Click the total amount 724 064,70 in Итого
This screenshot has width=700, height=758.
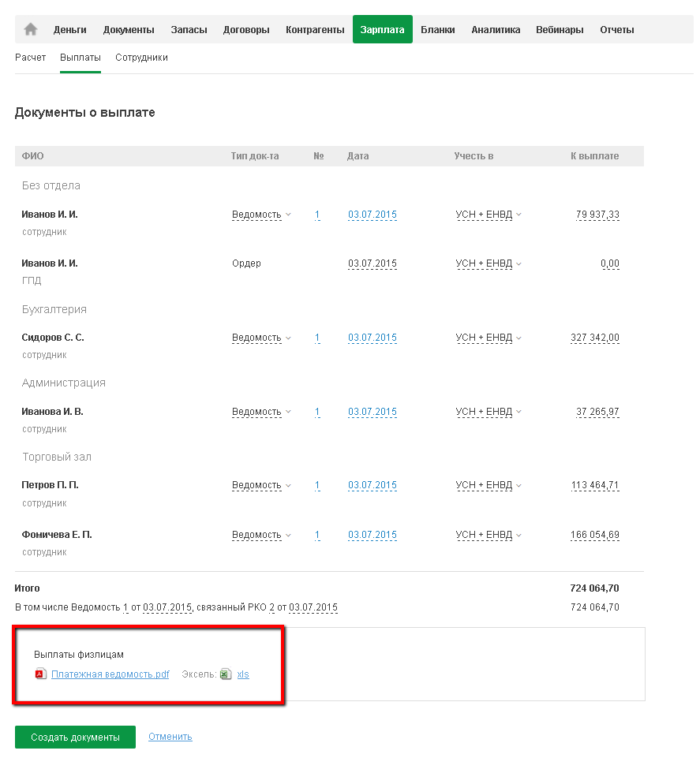594,588
